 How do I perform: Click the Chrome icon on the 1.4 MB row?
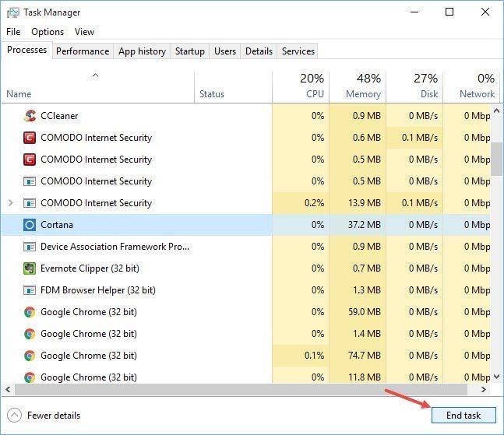(30, 334)
